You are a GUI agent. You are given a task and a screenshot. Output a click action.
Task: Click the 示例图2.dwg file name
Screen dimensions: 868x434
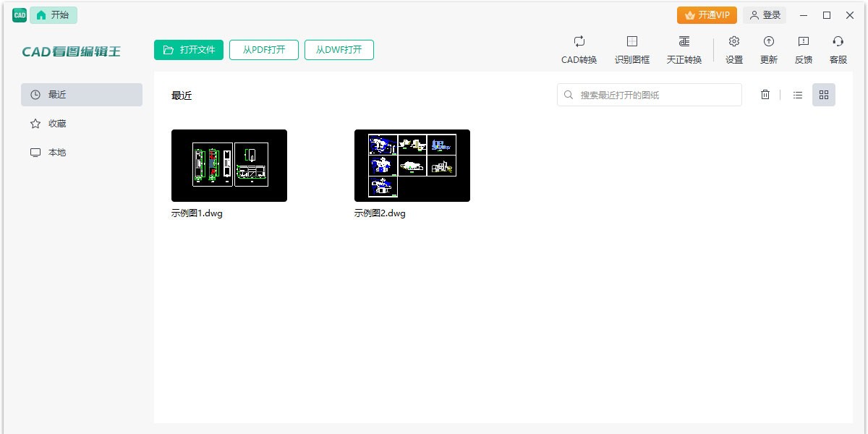point(380,213)
